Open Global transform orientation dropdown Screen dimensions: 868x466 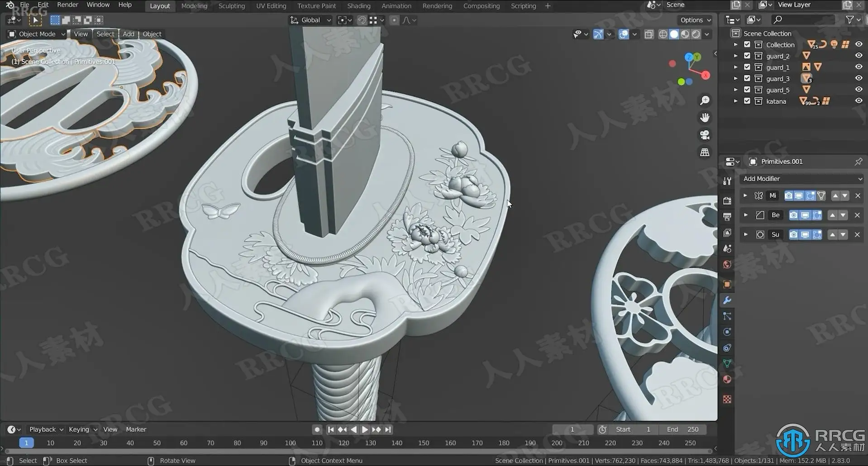311,20
